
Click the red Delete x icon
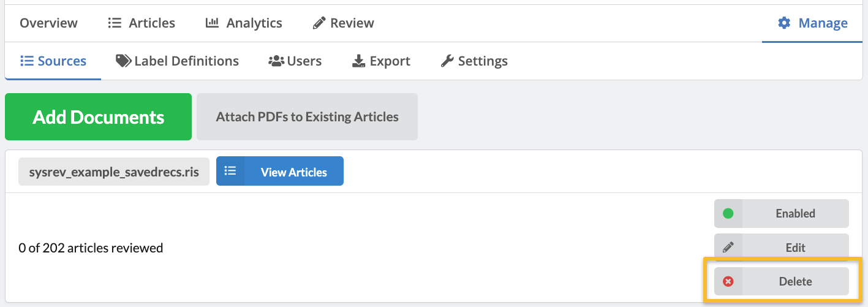click(x=728, y=282)
